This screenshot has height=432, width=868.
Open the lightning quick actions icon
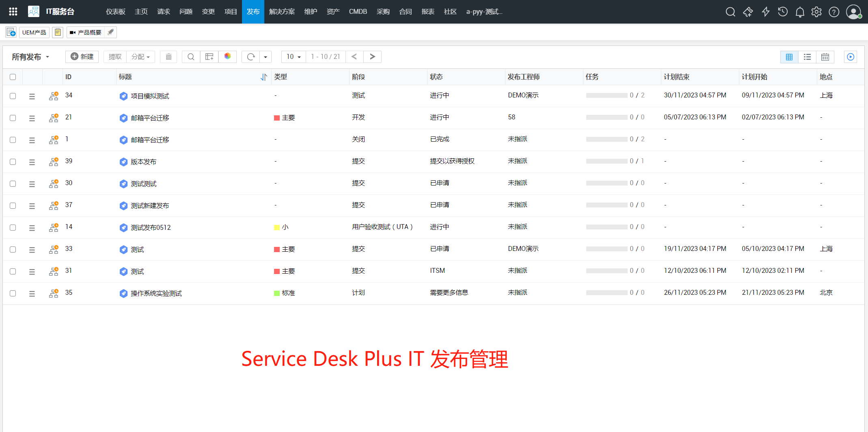pos(766,12)
